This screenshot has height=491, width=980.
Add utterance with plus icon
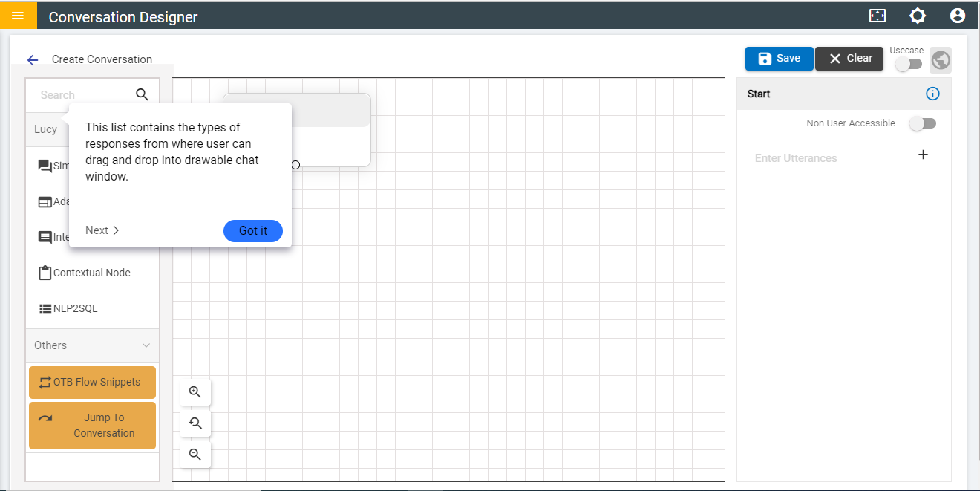click(924, 155)
